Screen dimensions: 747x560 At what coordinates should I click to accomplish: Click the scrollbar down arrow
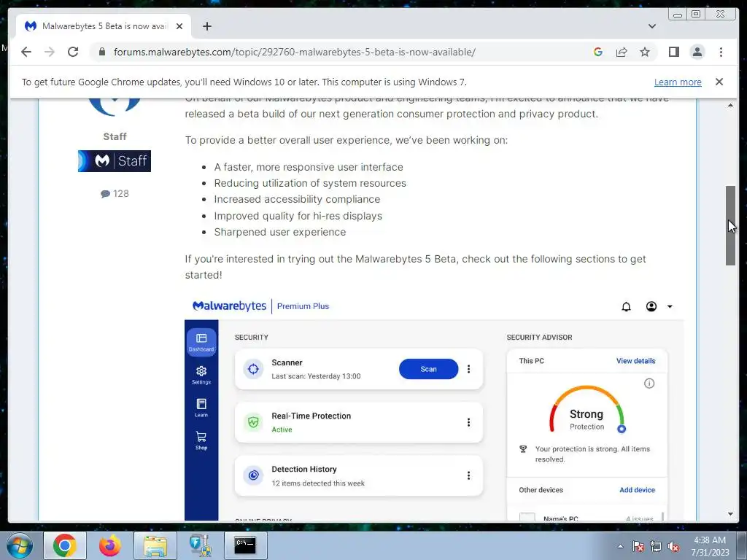tap(730, 514)
